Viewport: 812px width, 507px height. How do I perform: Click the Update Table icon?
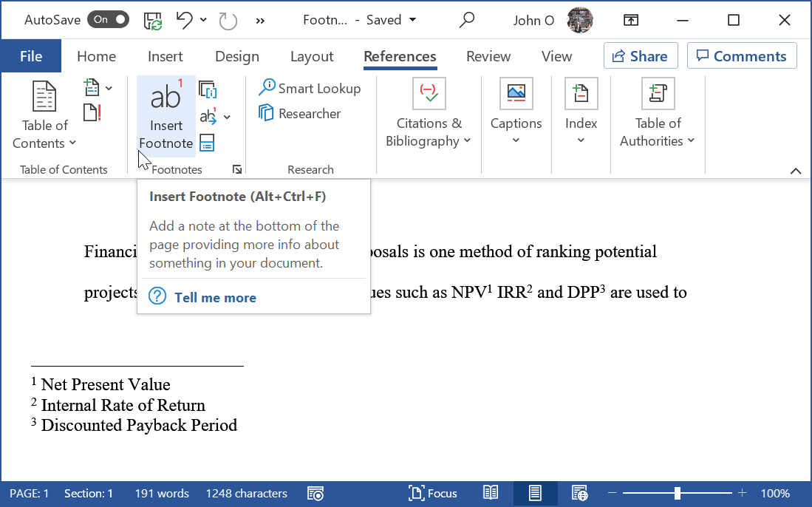click(92, 113)
